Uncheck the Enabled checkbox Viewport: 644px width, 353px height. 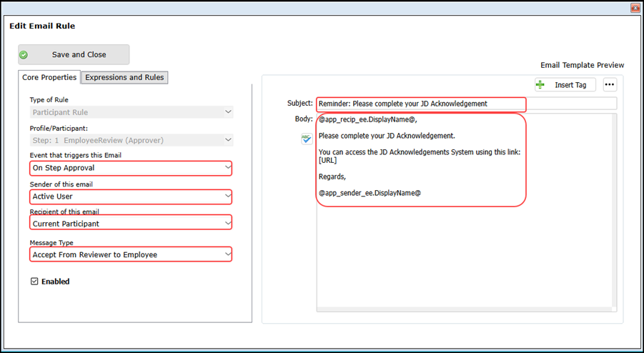tap(34, 282)
